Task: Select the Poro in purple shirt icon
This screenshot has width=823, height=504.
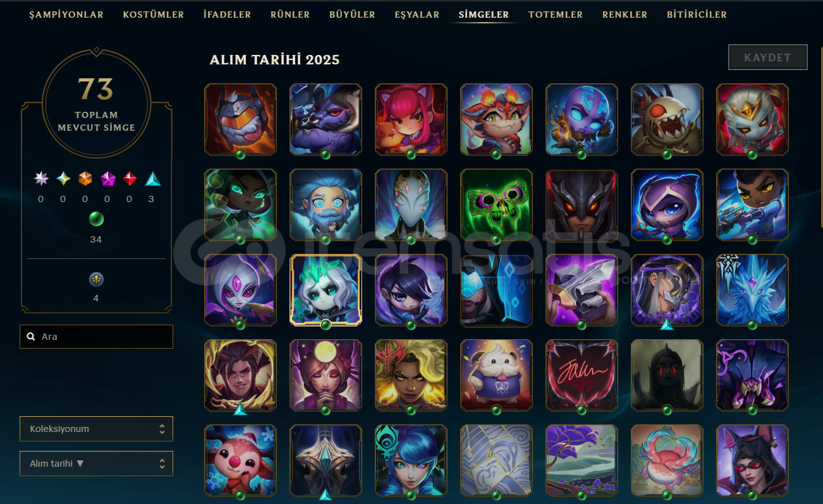Action: [x=496, y=375]
